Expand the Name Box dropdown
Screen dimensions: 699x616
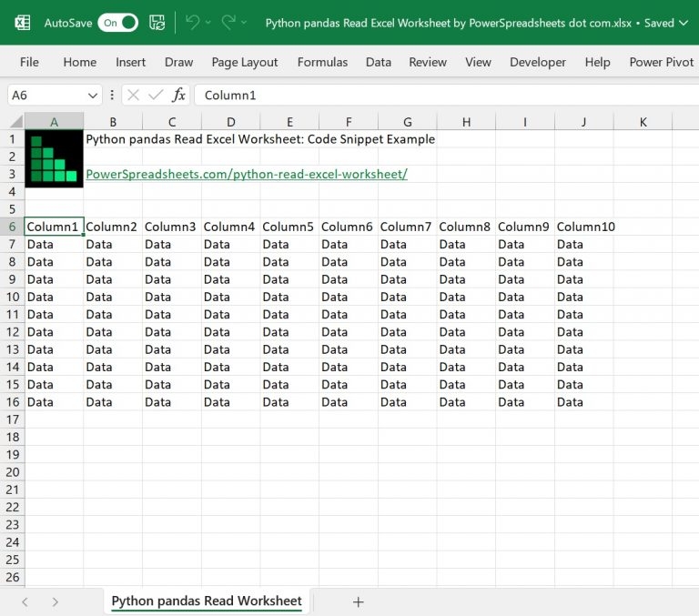pos(94,95)
